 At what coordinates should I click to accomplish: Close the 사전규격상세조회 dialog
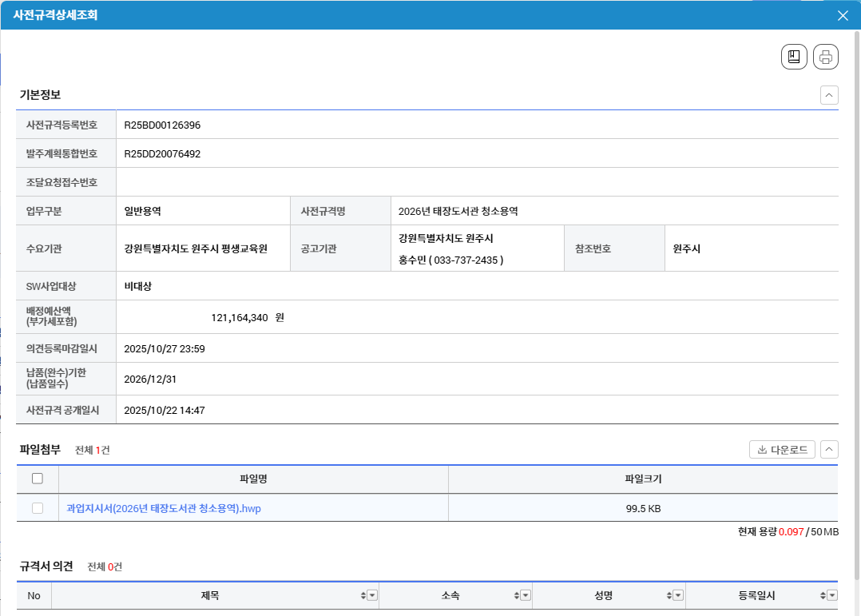(x=843, y=15)
